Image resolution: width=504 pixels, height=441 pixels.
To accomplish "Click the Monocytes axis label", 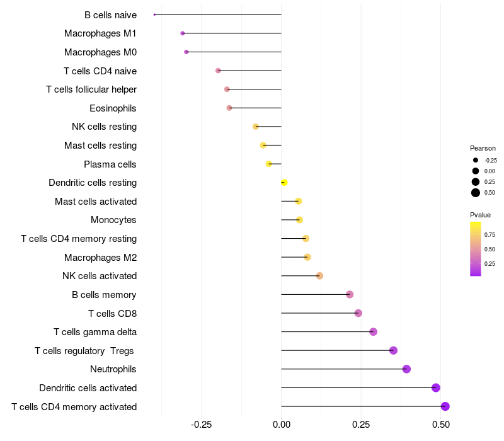I will [x=113, y=220].
